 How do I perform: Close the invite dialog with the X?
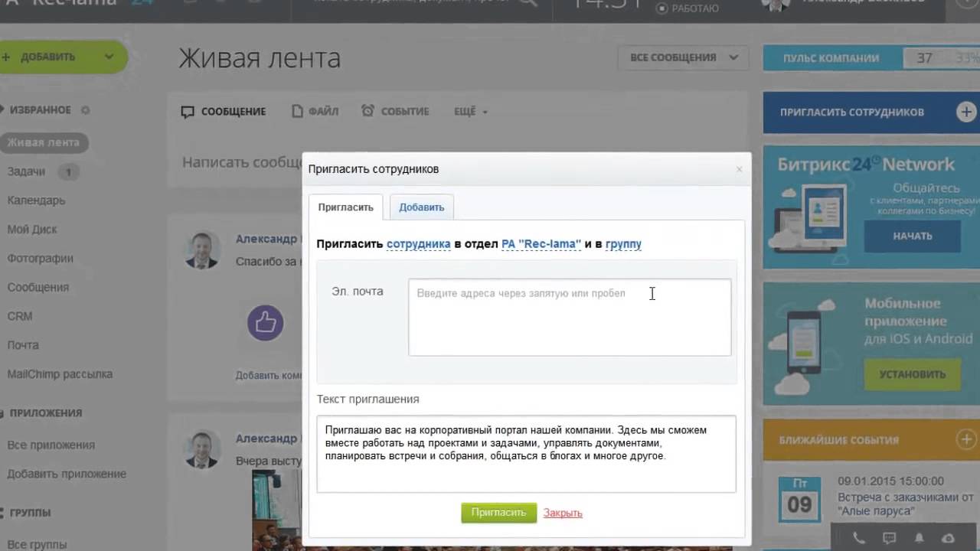(739, 170)
